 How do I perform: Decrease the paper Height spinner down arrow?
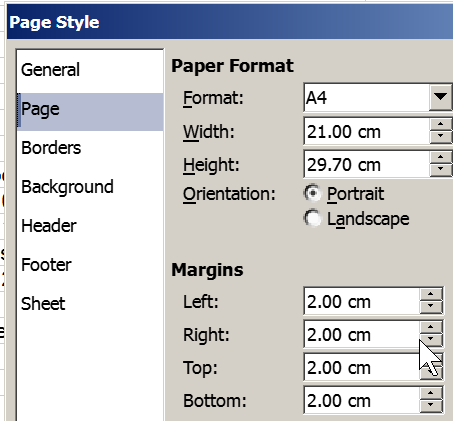coord(441,170)
